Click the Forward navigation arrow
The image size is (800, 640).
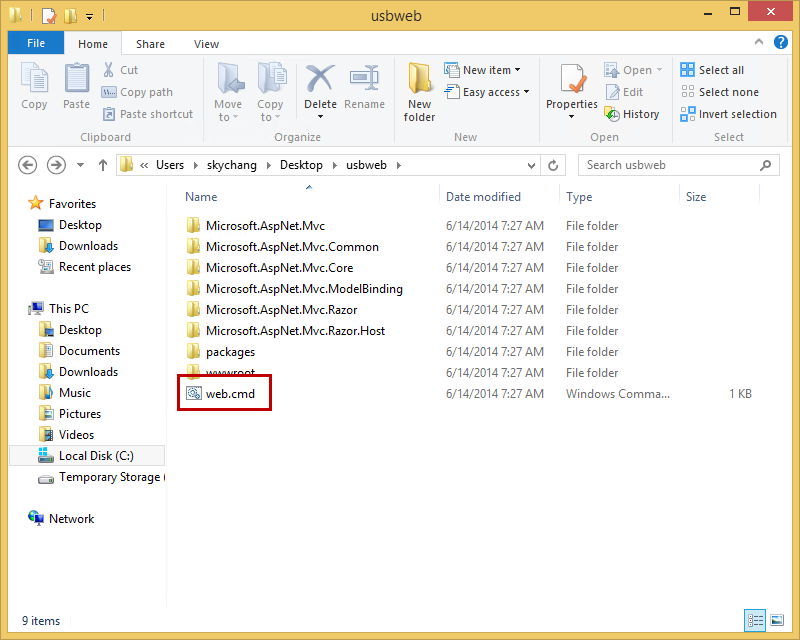click(56, 165)
